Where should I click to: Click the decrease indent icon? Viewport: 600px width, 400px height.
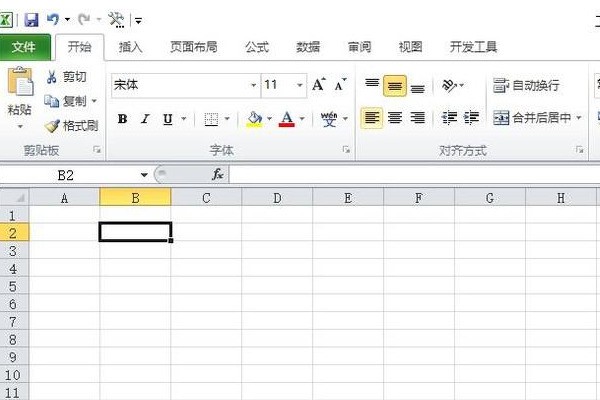[449, 118]
